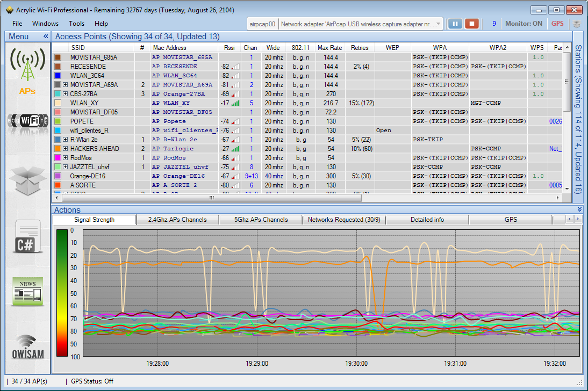The width and height of the screenshot is (588, 391).
Task: Sort the list by Chan column header
Action: tap(250, 48)
